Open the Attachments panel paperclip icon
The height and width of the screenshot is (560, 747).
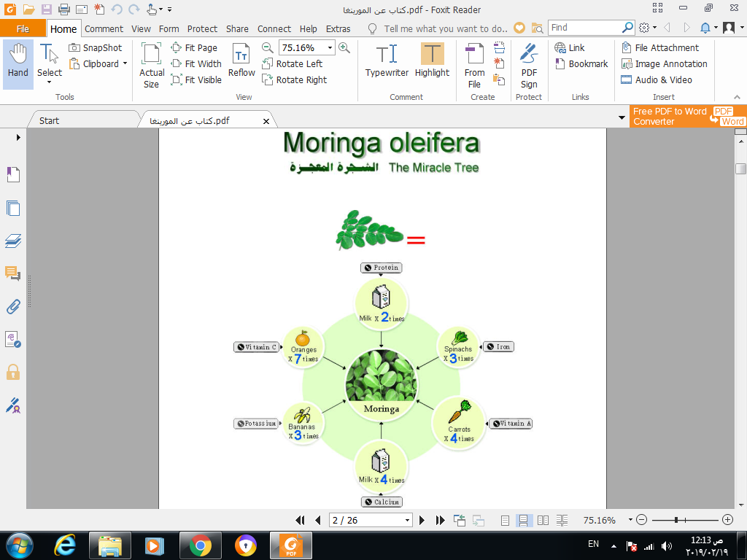(13, 306)
